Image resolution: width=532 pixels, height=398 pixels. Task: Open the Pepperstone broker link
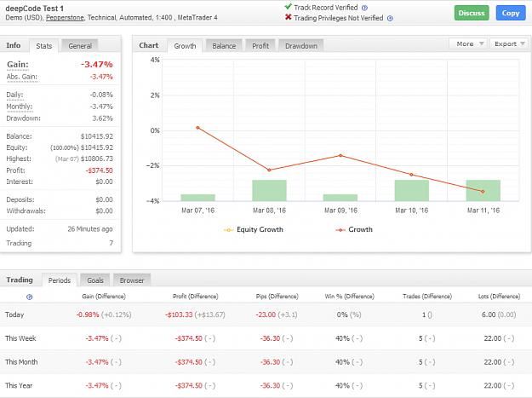click(x=65, y=18)
